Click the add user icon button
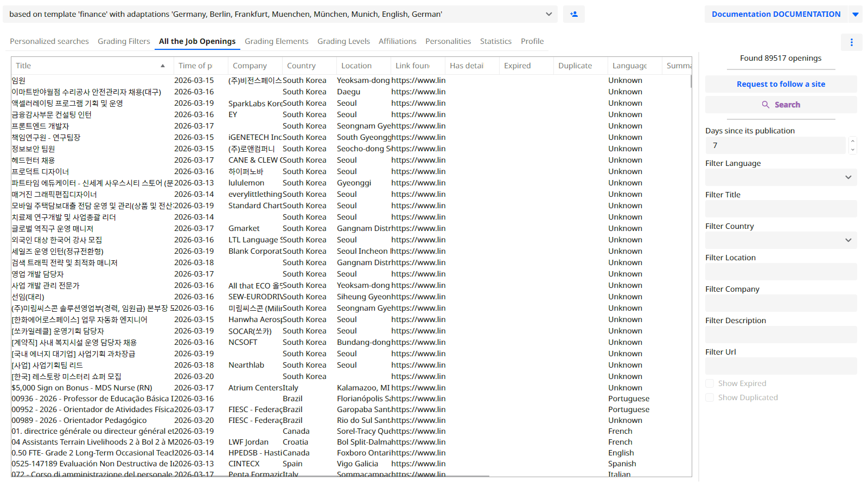The width and height of the screenshot is (868, 488). point(573,14)
